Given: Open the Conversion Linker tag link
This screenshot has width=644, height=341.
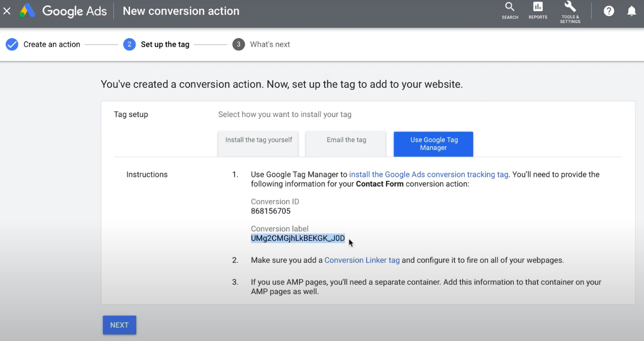Looking at the screenshot, I should 362,260.
